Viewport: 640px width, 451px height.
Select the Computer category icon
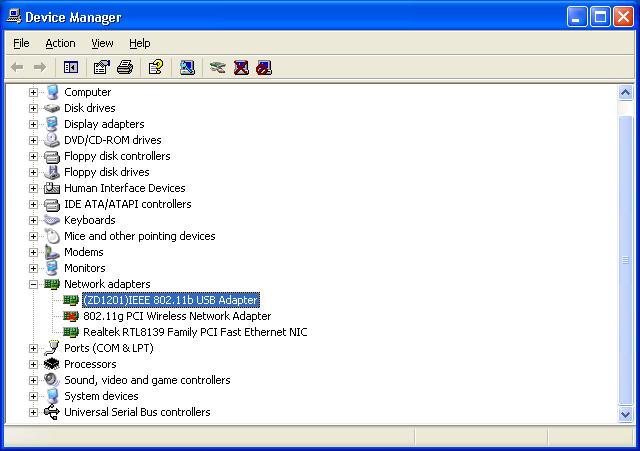(x=52, y=92)
